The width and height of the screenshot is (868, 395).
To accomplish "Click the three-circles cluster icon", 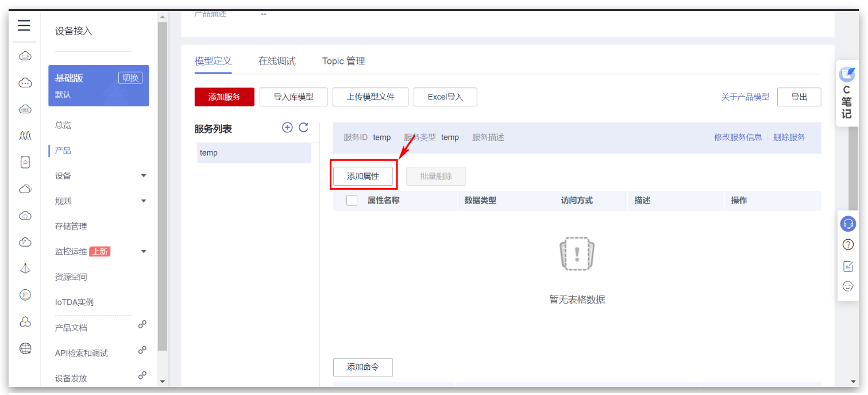I will coord(25,321).
